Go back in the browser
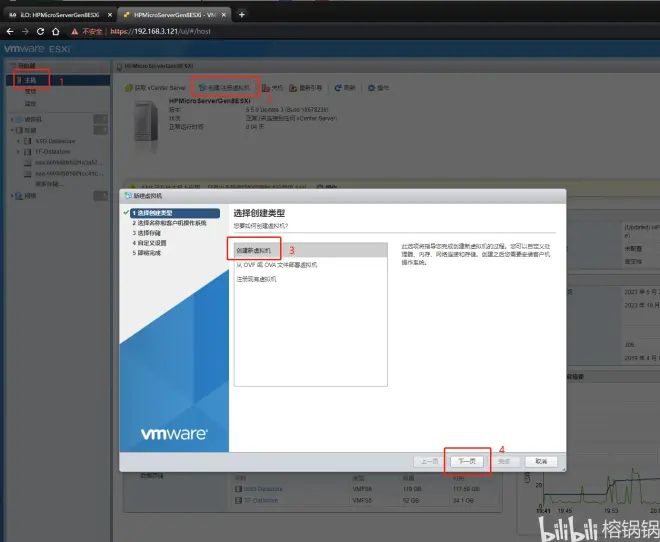Screen dimensions: 660x542 point(10,31)
